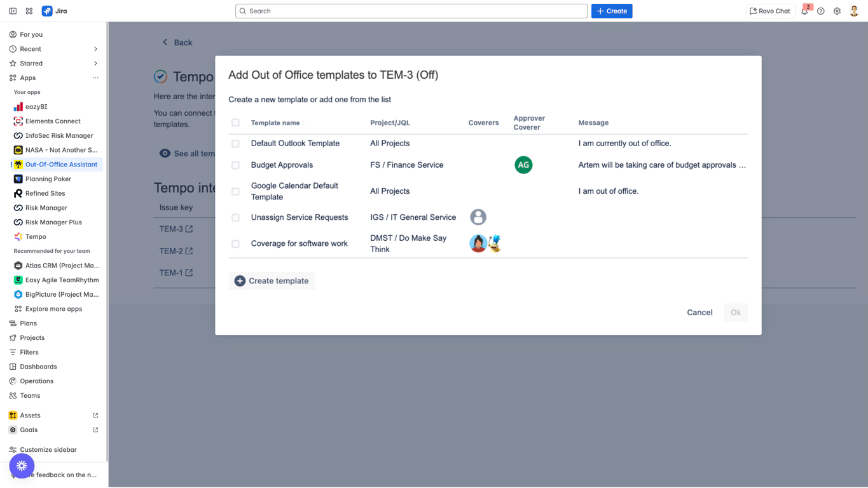
Task: Click the notifications bell icon
Action: coord(804,11)
